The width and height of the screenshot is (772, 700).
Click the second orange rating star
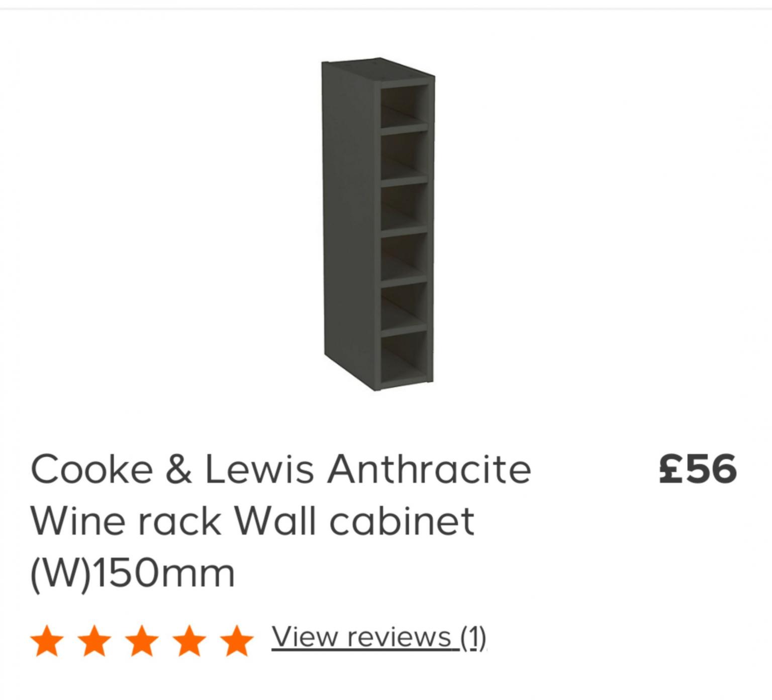[94, 641]
